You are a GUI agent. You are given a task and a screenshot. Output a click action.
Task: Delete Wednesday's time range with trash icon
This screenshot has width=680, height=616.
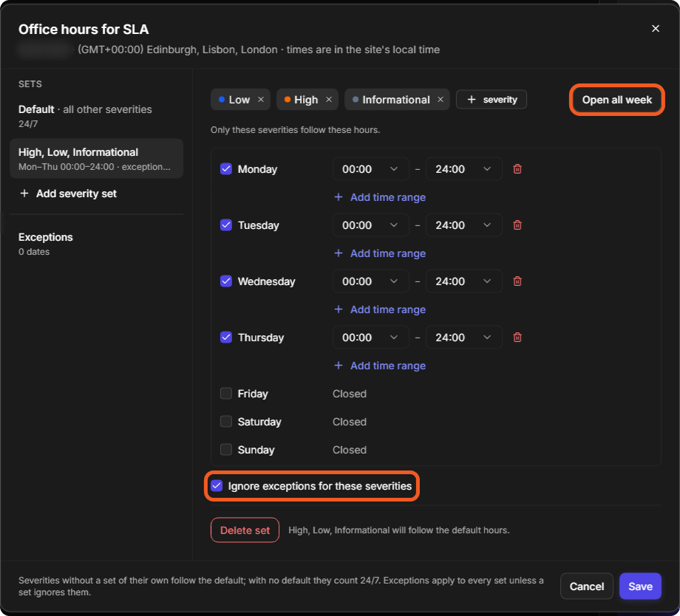click(x=517, y=281)
